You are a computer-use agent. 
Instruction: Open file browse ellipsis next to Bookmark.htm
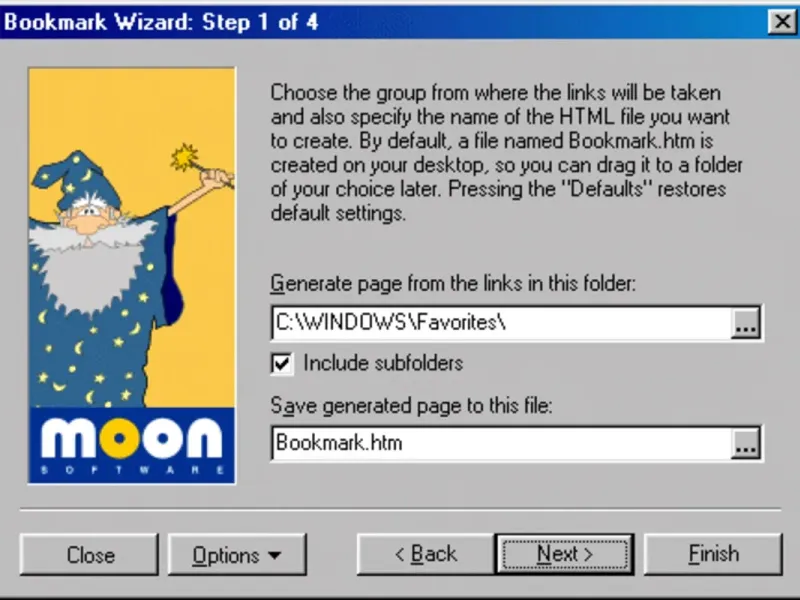pos(746,443)
